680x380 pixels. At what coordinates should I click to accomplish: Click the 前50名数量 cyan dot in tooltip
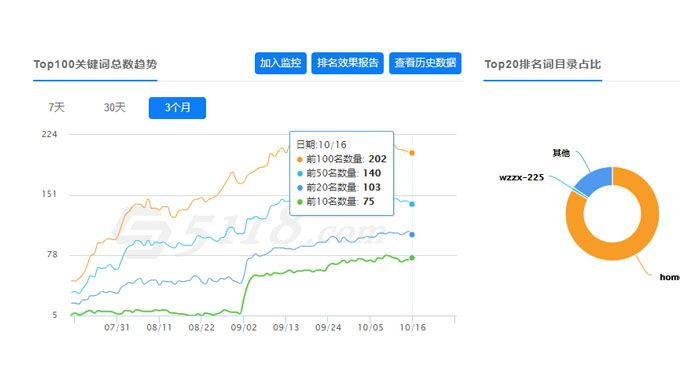tap(300, 174)
